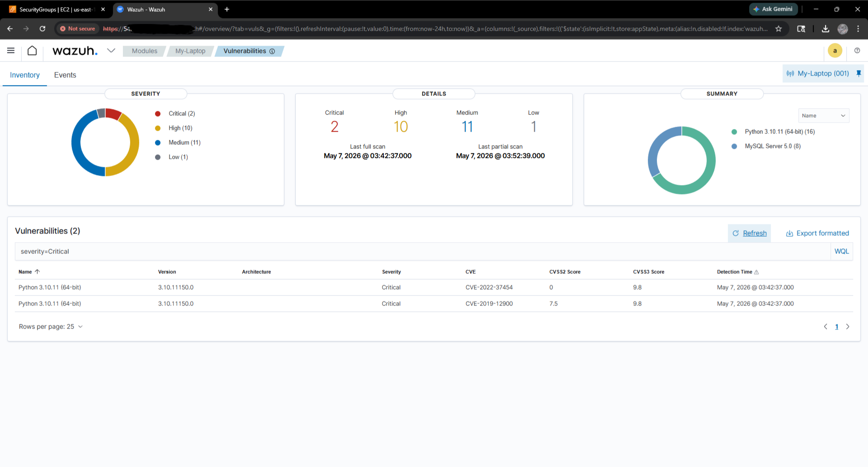Sort by the Severity column header
This screenshot has height=467, width=868.
click(x=392, y=272)
